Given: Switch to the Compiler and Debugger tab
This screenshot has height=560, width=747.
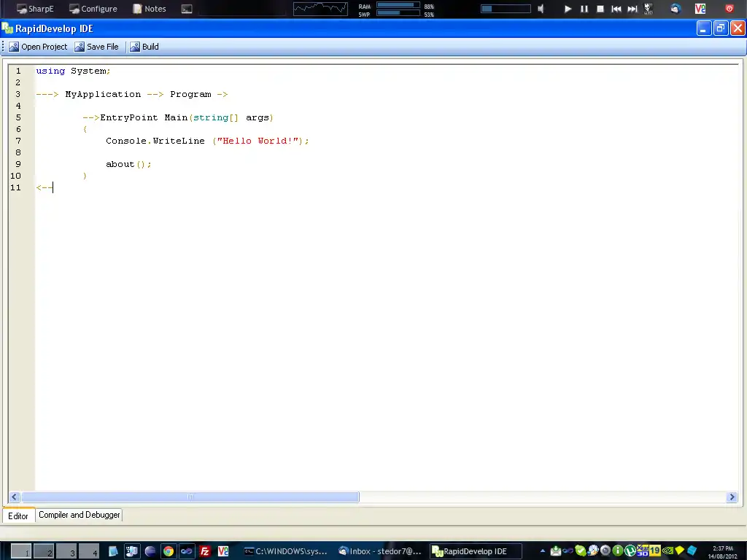Looking at the screenshot, I should (79, 515).
